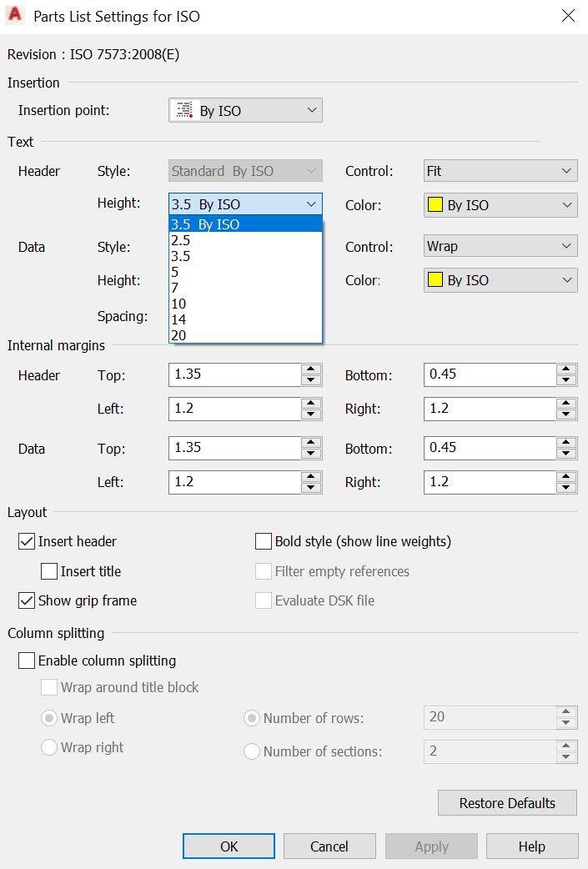Enable the Insert title checkbox
This screenshot has width=588, height=869.
[49, 572]
